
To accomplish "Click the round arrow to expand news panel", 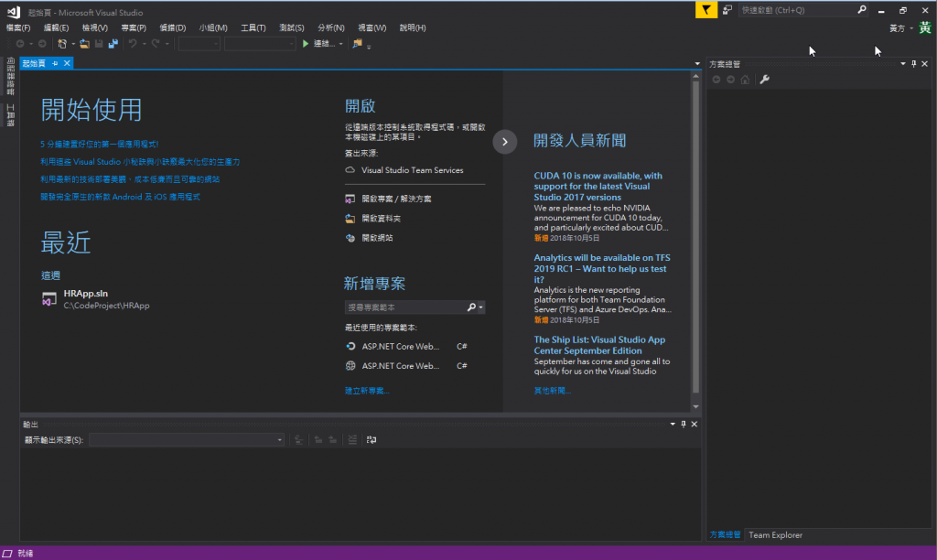I will (504, 142).
